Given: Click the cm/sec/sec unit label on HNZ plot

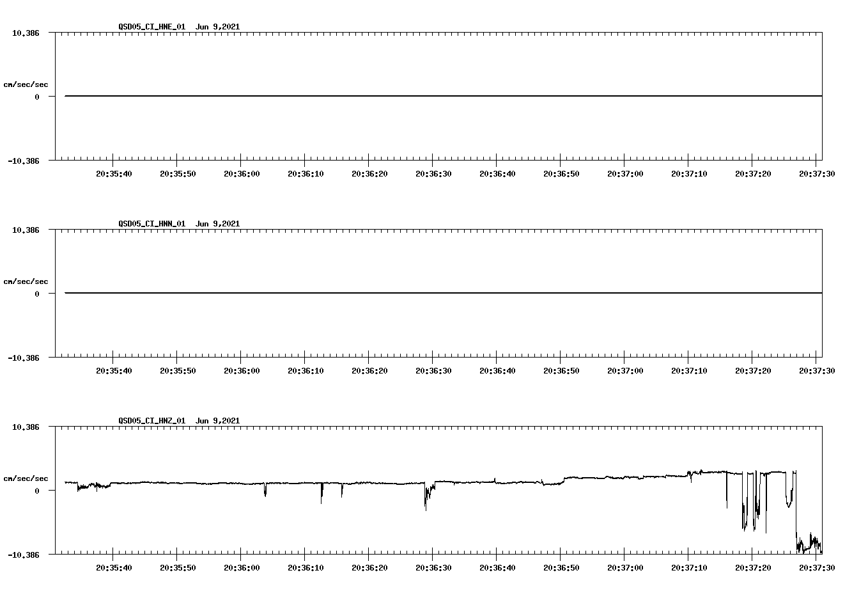Looking at the screenshot, I should 26,478.
